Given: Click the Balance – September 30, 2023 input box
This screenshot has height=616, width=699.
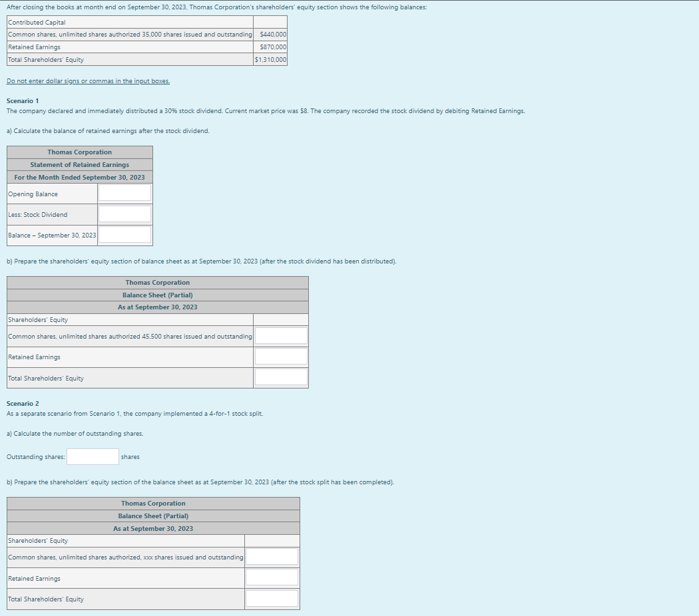Looking at the screenshot, I should 124,234.
